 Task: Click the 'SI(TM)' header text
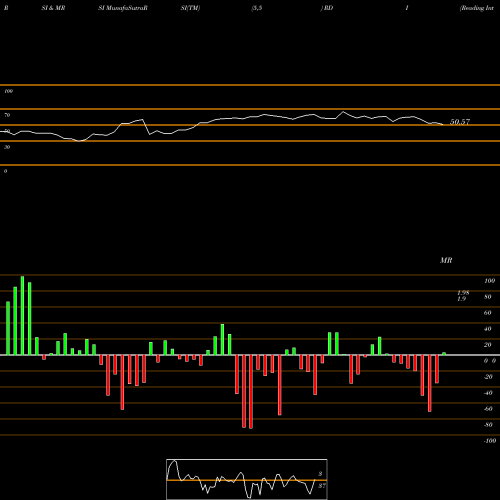pyautogui.click(x=190, y=8)
